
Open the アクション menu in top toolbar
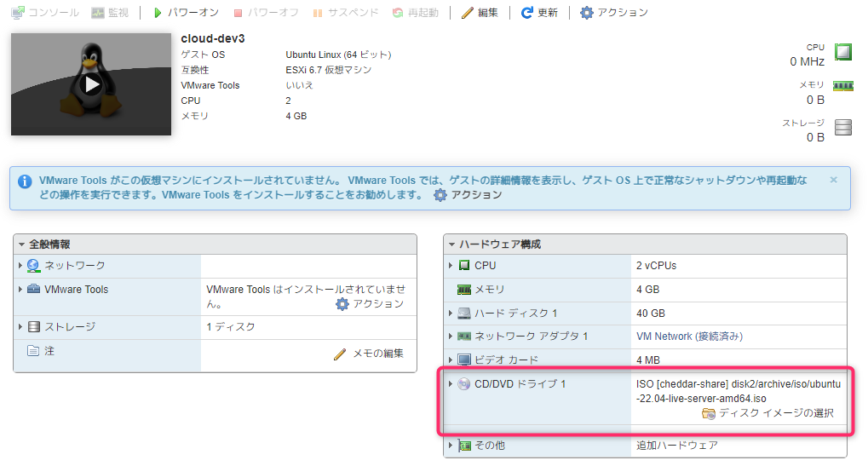point(614,12)
